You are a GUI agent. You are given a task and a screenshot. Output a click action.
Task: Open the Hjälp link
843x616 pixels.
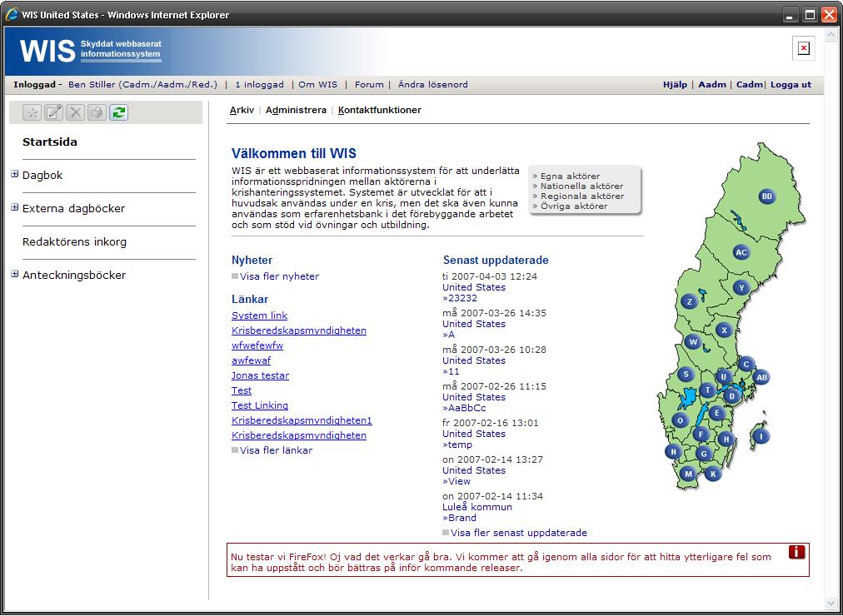point(675,84)
